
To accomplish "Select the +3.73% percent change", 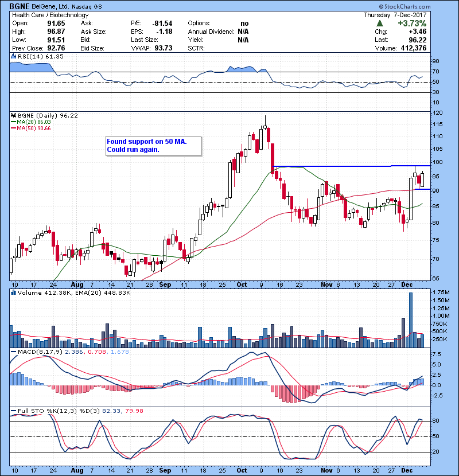I will click(412, 24).
